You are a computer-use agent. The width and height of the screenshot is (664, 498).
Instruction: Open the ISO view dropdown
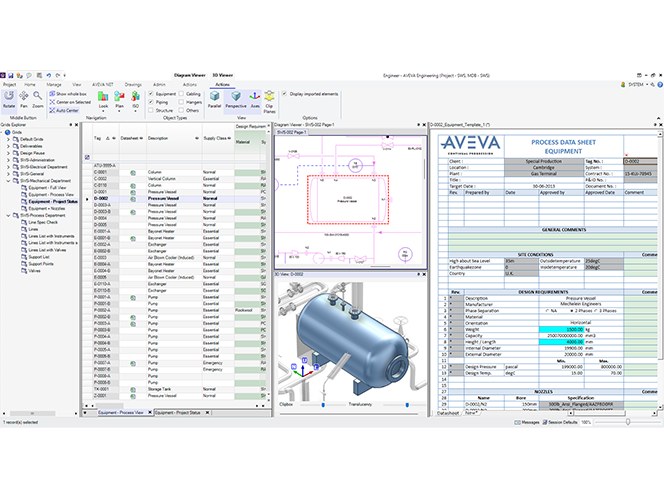(x=136, y=102)
